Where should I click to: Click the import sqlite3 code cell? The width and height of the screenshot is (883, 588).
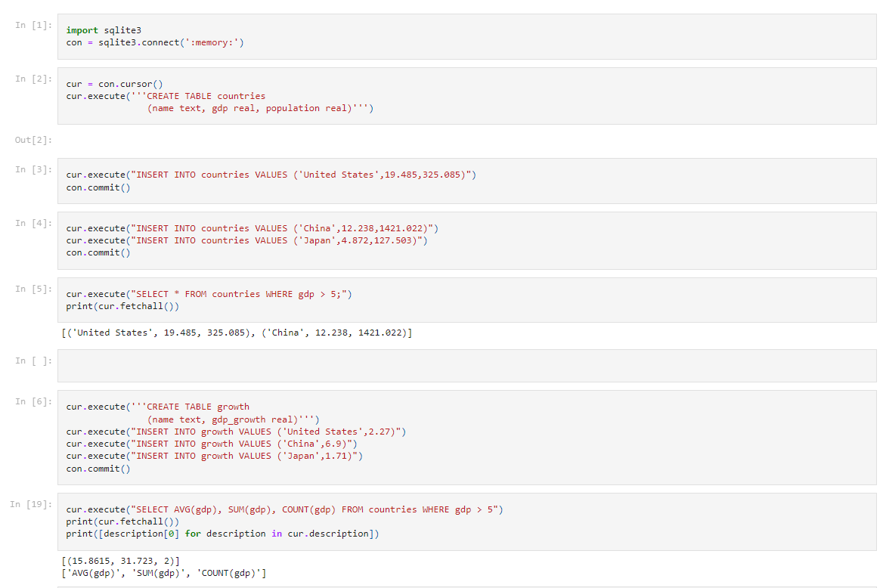[x=227, y=36]
